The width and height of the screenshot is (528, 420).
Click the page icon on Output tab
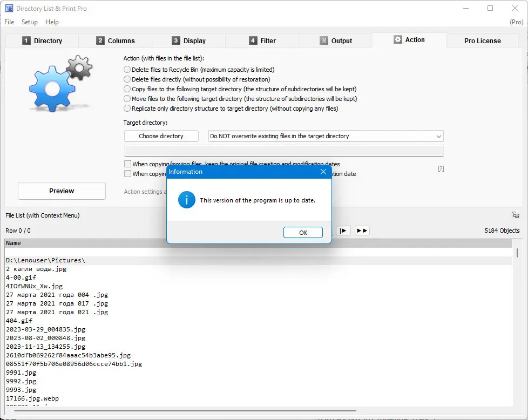(x=323, y=40)
